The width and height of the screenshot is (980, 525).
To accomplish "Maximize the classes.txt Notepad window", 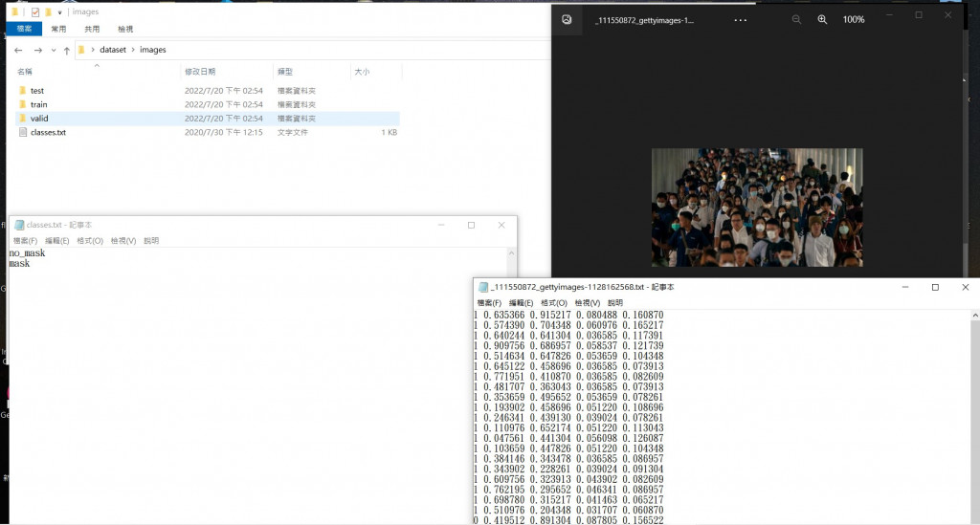I will (x=471, y=226).
